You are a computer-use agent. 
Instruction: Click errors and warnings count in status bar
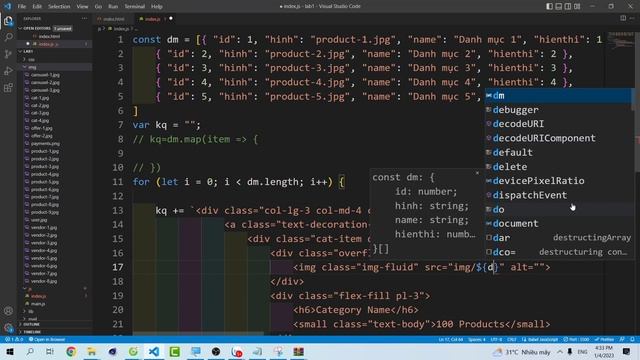[14, 339]
